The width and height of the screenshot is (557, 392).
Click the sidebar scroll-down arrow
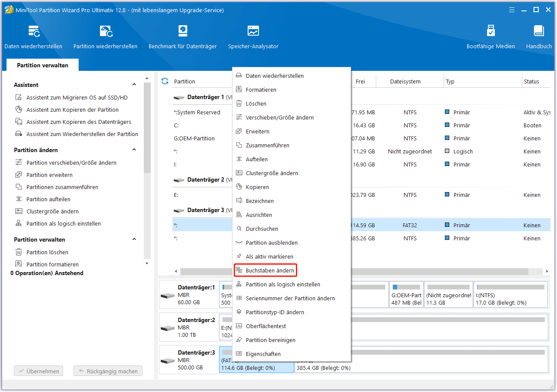pos(147,263)
